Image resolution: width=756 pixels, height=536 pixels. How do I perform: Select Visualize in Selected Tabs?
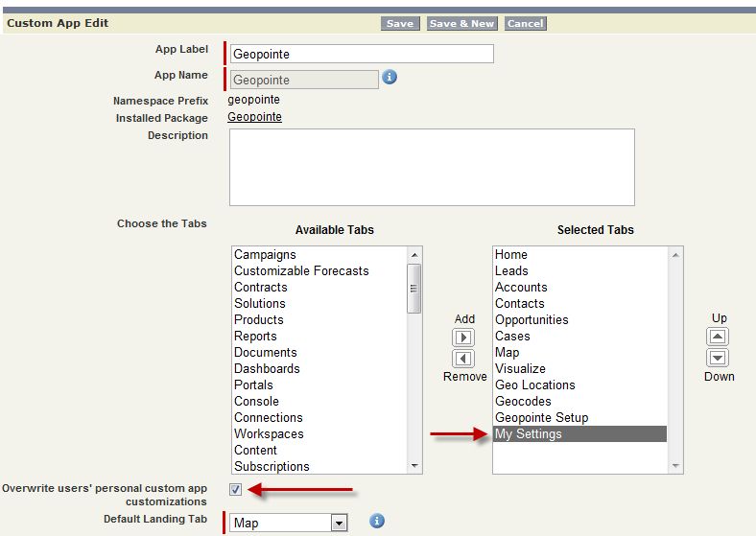pyautogui.click(x=580, y=369)
